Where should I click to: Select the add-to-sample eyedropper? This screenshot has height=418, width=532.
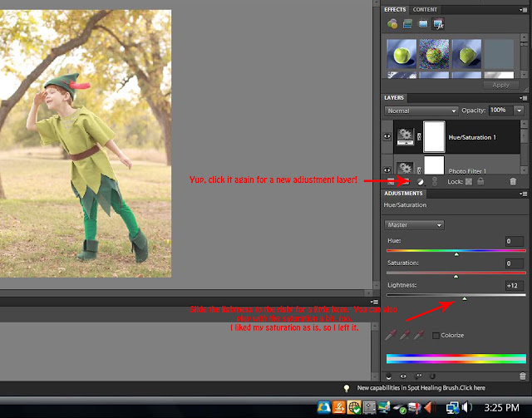[x=405, y=335]
